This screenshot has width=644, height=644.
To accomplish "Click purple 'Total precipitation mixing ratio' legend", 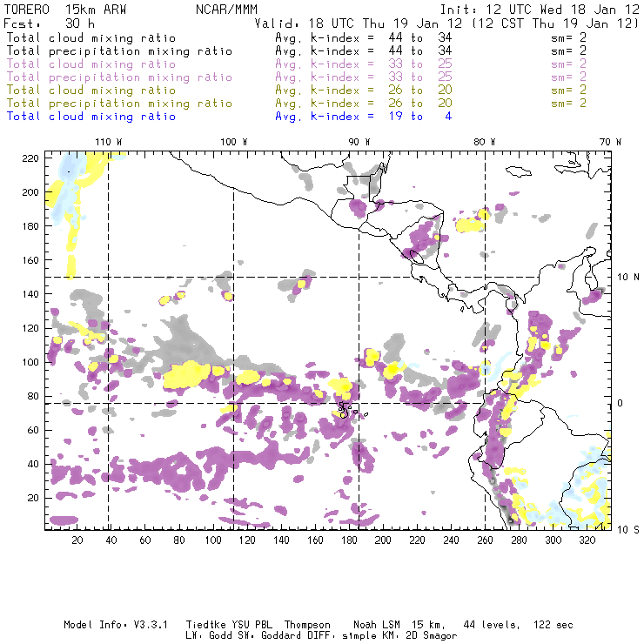I will pos(119,77).
